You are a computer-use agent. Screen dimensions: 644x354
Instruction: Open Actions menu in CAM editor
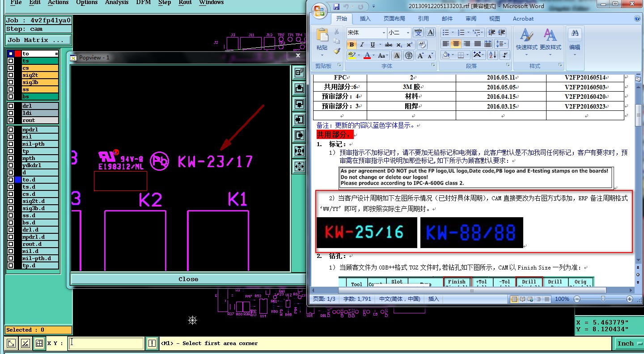pyautogui.click(x=58, y=3)
